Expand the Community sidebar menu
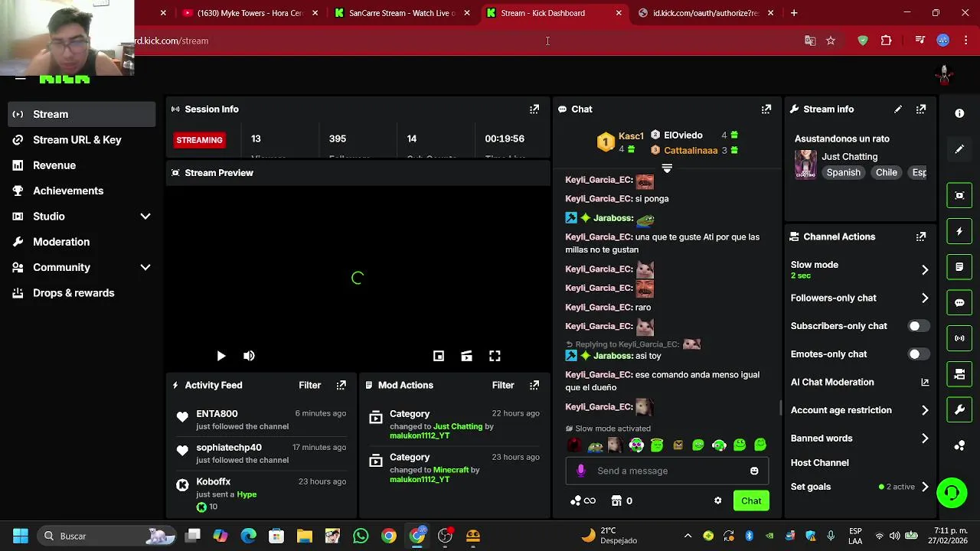 coord(145,267)
